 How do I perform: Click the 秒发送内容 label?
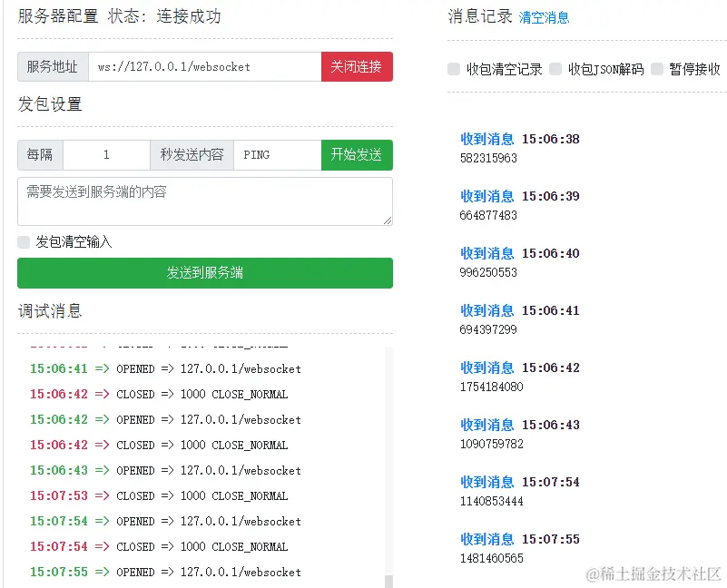click(192, 155)
